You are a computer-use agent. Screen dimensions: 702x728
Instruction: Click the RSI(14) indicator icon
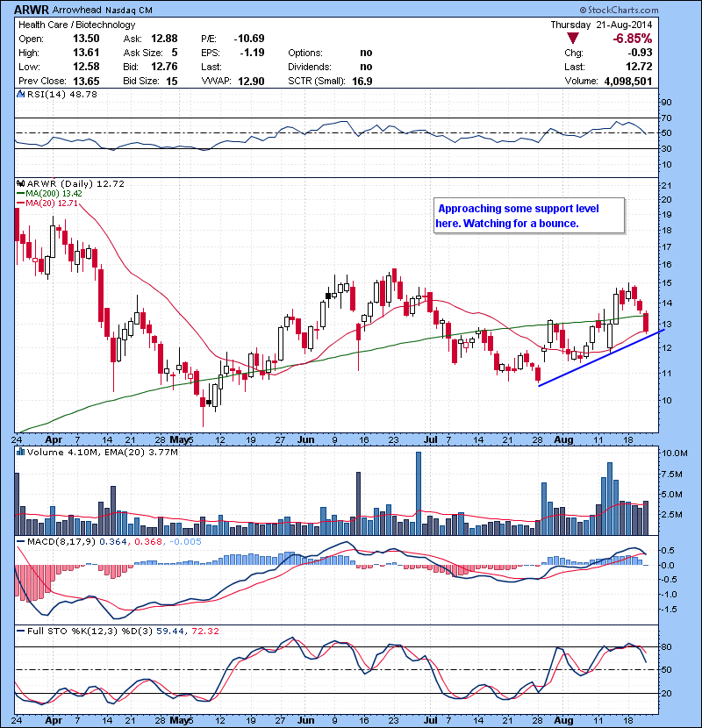tap(20, 94)
